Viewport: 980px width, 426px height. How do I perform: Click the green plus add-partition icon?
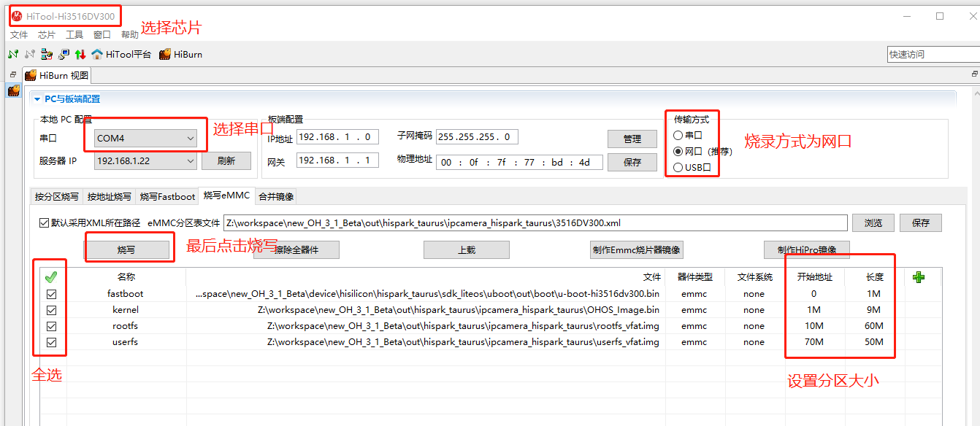(919, 277)
